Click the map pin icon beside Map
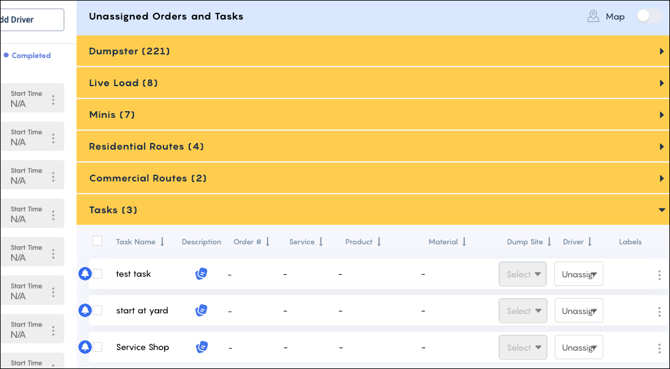Viewport: 670px width, 369px height. (593, 16)
